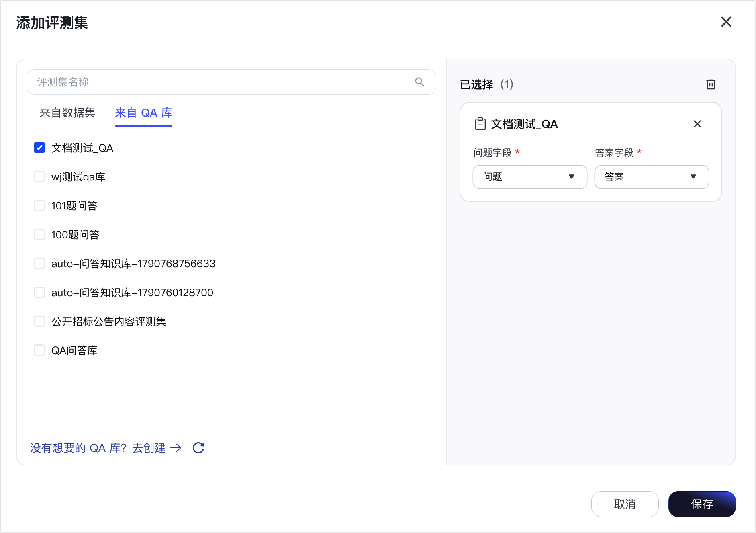Image resolution: width=756 pixels, height=533 pixels.
Task: Click the 文档测试_QA title in selected card
Action: [524, 124]
